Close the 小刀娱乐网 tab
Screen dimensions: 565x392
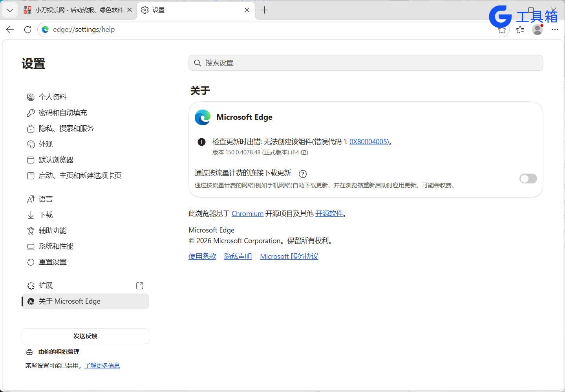[x=130, y=10]
